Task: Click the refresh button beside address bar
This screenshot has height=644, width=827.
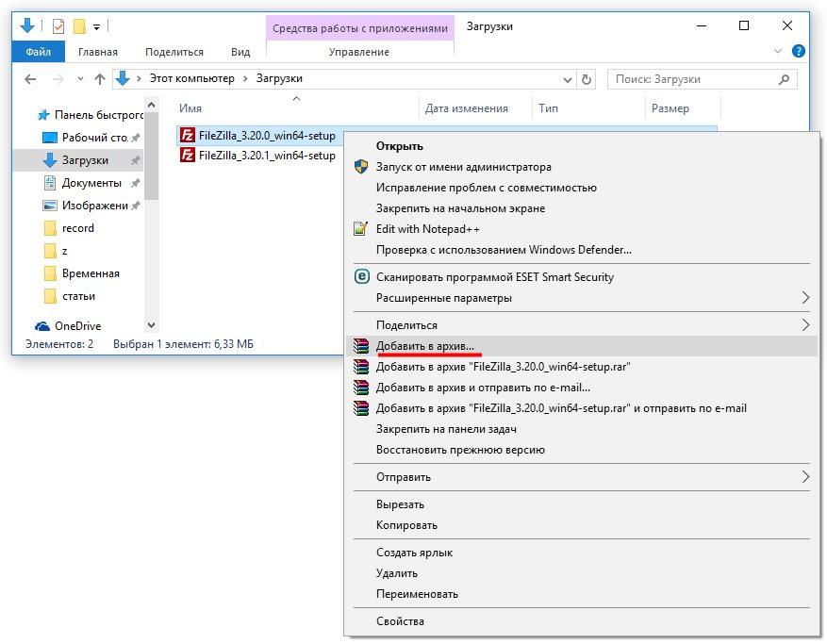Action: point(587,80)
